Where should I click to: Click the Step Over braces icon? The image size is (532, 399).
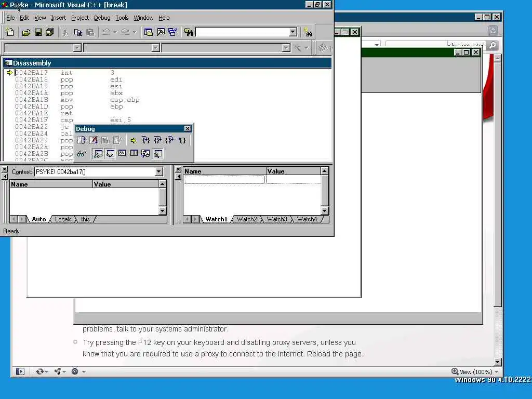tap(157, 140)
